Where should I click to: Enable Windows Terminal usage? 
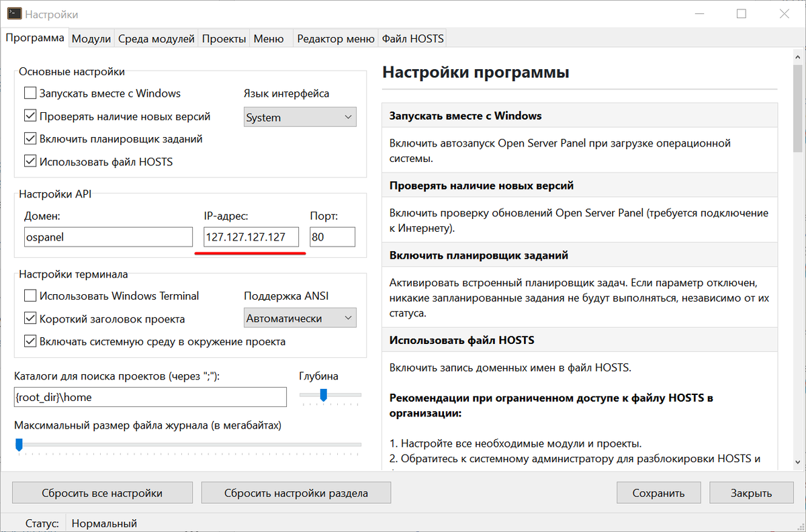30,296
